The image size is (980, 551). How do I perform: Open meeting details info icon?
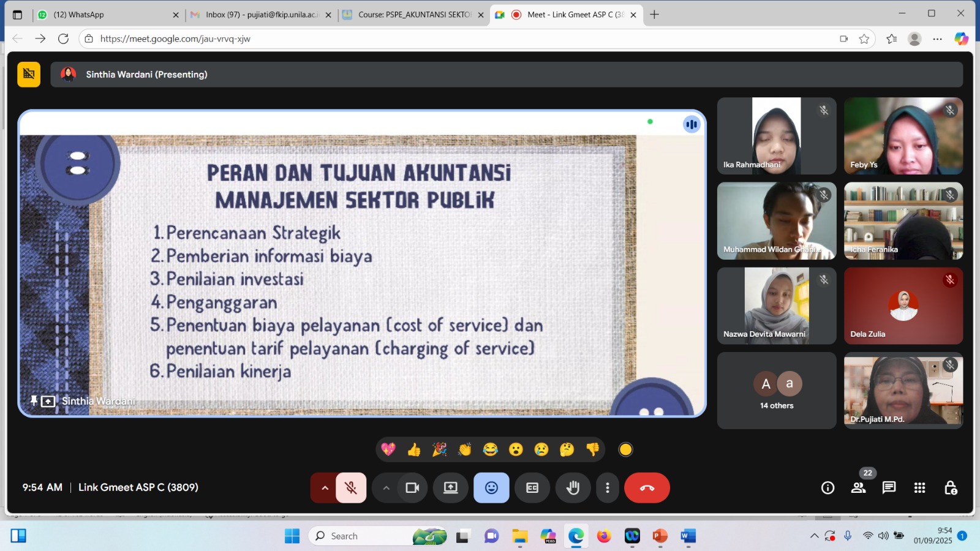click(x=827, y=488)
